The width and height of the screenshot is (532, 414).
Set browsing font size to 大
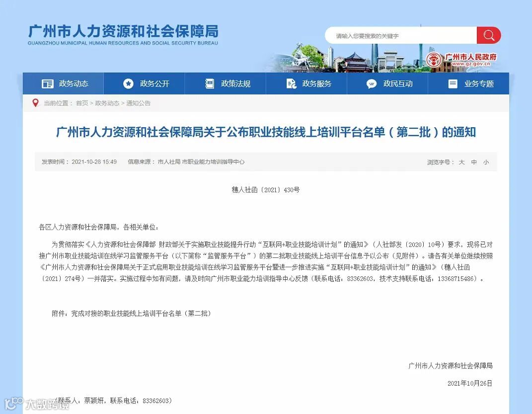click(x=461, y=162)
